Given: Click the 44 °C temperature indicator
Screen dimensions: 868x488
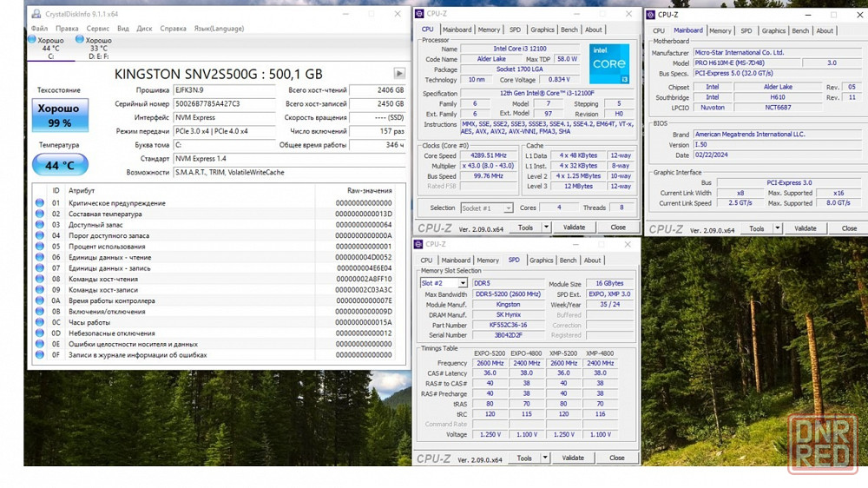Looking at the screenshot, I should tap(60, 165).
